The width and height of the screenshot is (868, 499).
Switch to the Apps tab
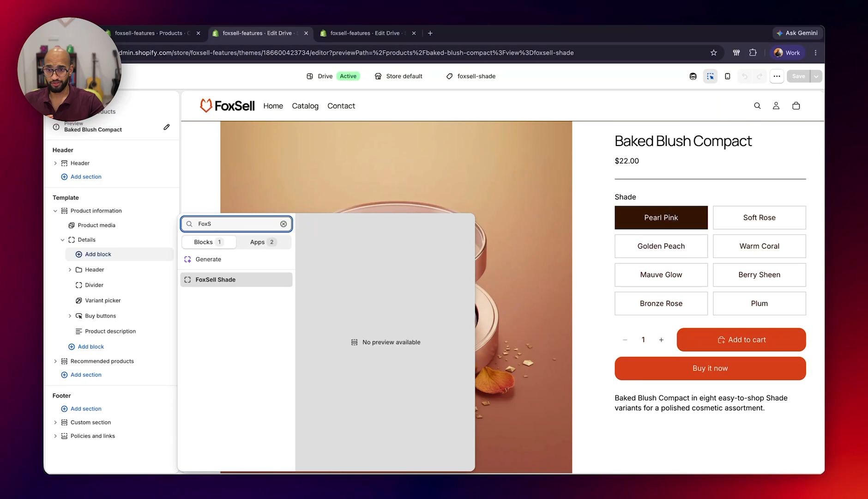(263, 242)
